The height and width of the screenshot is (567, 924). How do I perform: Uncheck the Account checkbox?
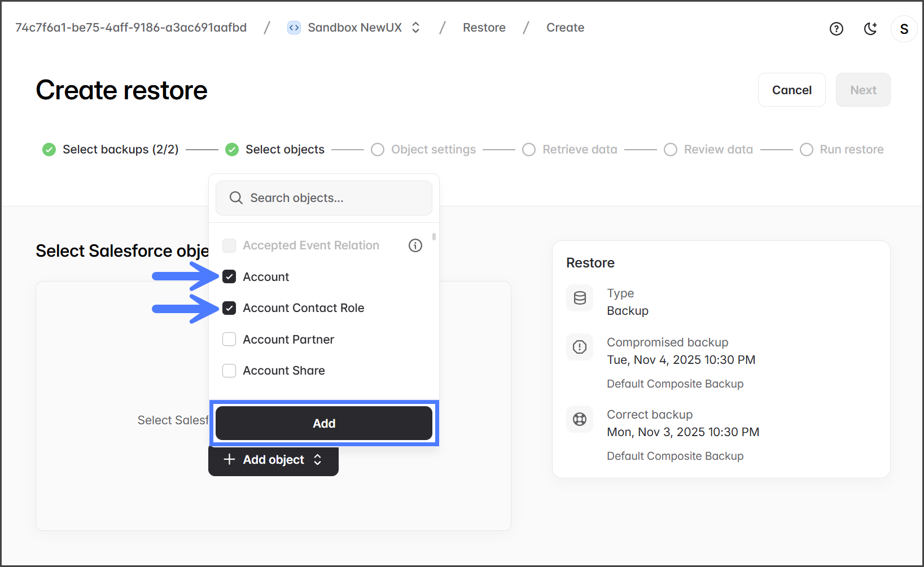(229, 276)
